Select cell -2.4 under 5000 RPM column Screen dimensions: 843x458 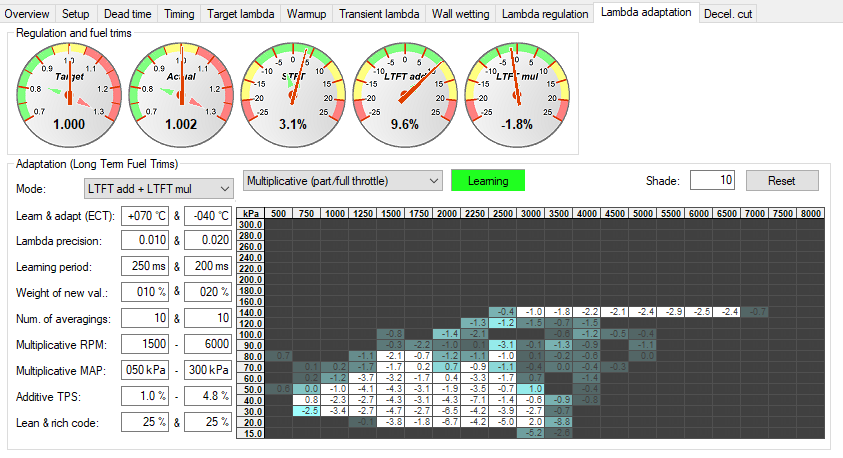click(x=642, y=312)
